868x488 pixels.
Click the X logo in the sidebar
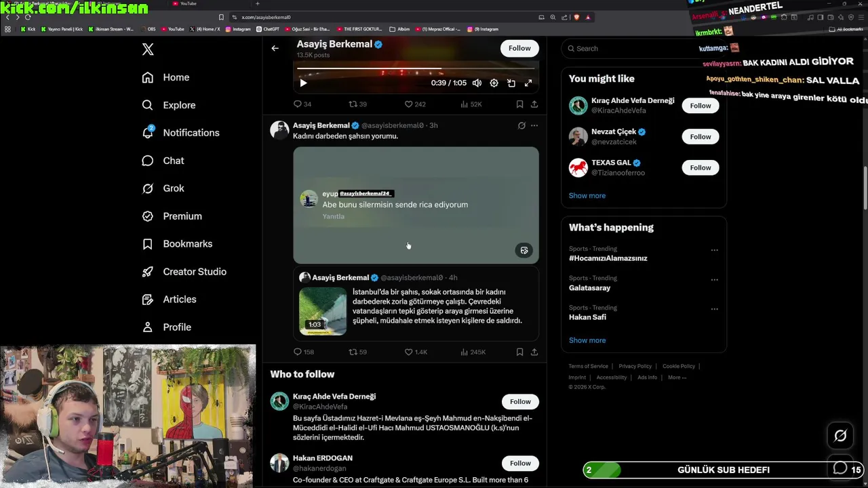point(148,49)
